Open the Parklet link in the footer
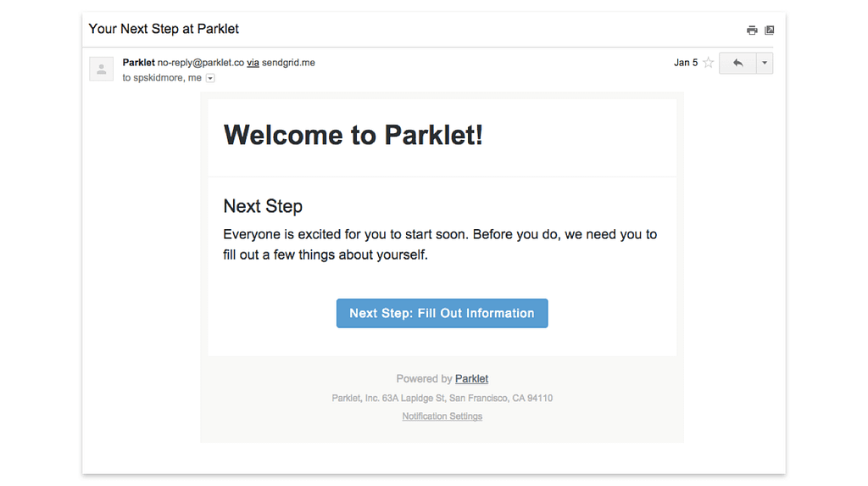 coord(471,379)
